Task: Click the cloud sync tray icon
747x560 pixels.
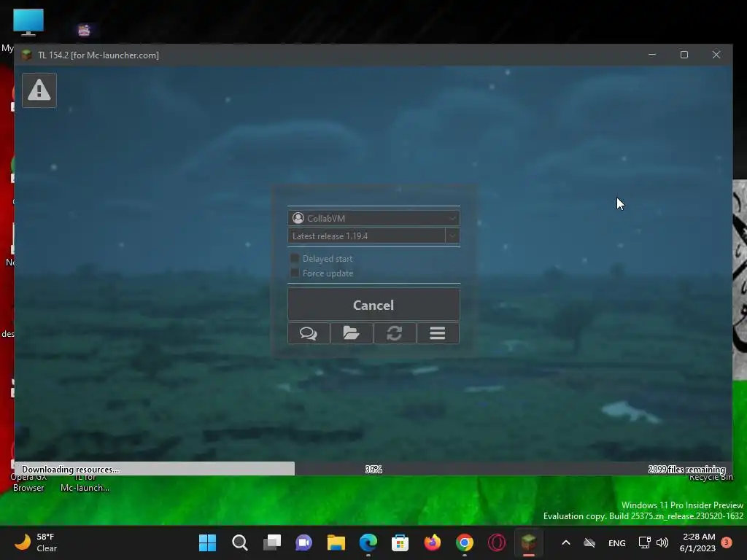Action: (x=589, y=542)
